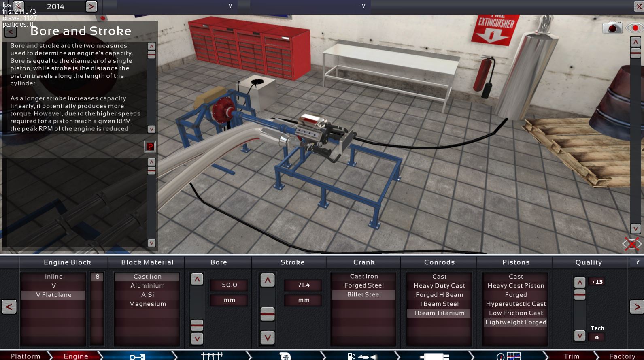Switch to the Trim tab

click(572, 356)
